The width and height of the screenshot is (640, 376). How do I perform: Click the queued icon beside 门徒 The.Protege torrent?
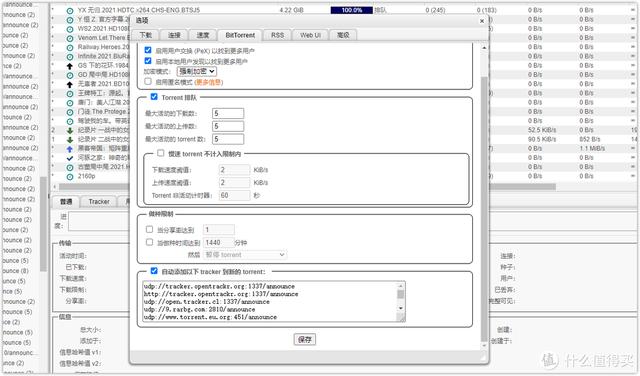[x=70, y=112]
